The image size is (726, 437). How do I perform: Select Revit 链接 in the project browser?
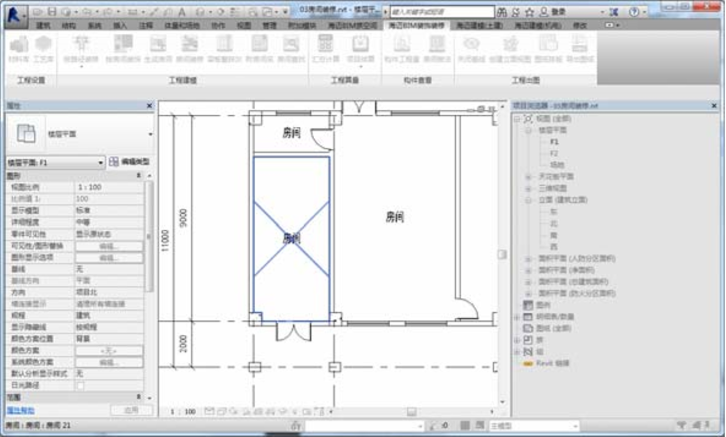(552, 363)
